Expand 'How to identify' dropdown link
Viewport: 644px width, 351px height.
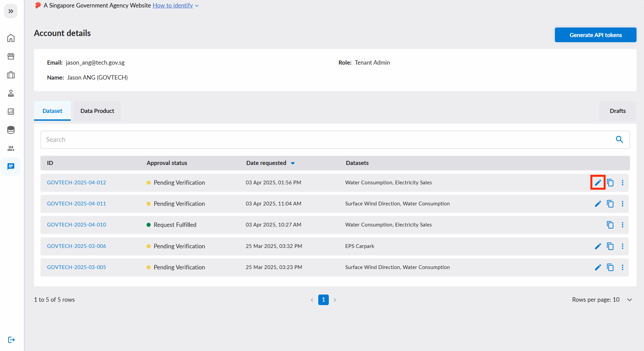coord(175,5)
